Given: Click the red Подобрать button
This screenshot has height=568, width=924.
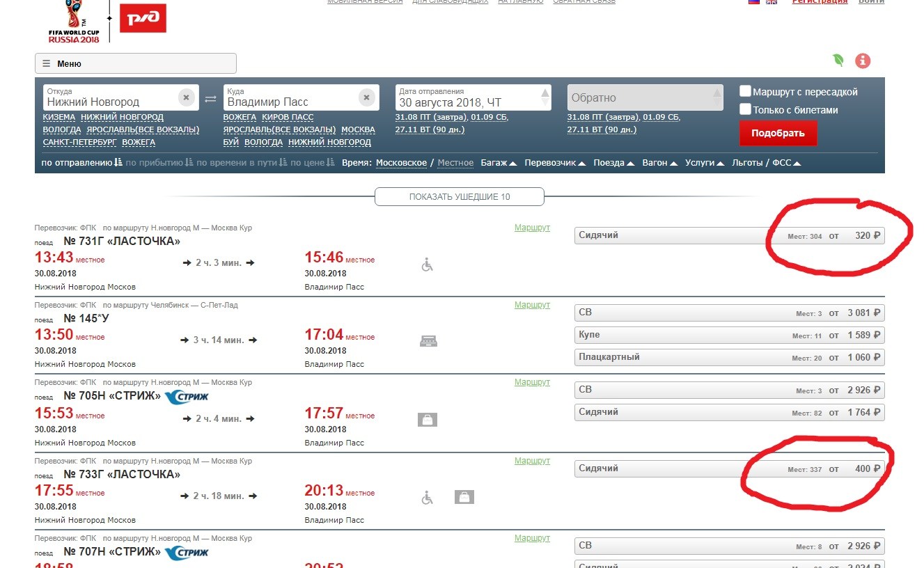Looking at the screenshot, I should point(778,133).
